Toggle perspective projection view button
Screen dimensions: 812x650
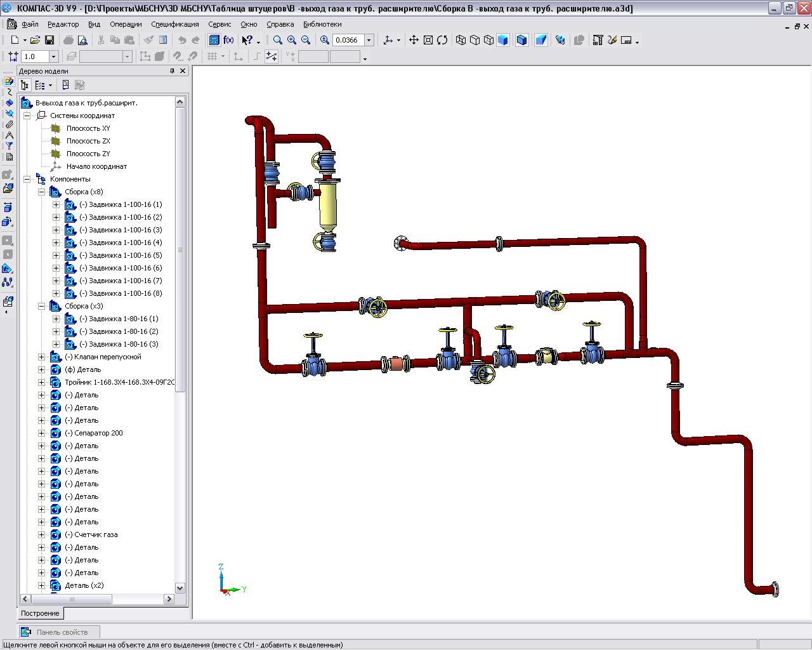540,40
